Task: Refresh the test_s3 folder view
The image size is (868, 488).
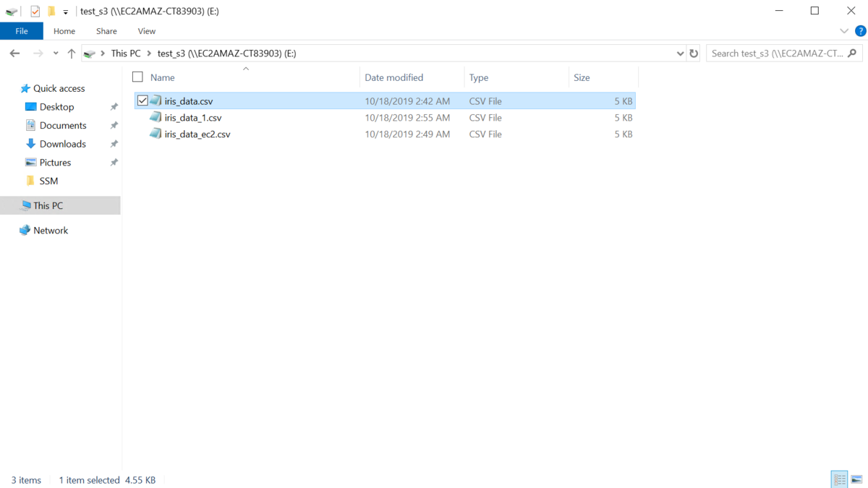Action: coord(694,53)
